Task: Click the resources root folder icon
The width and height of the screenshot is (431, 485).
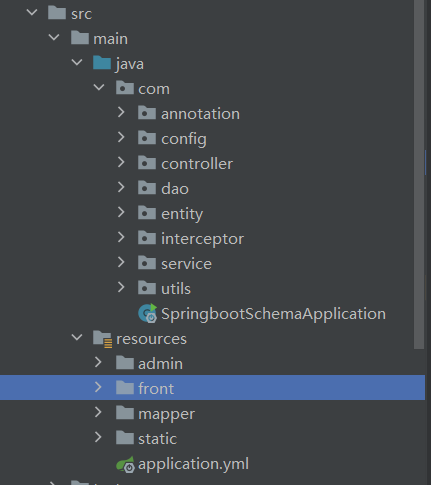Action: pyautogui.click(x=102, y=339)
